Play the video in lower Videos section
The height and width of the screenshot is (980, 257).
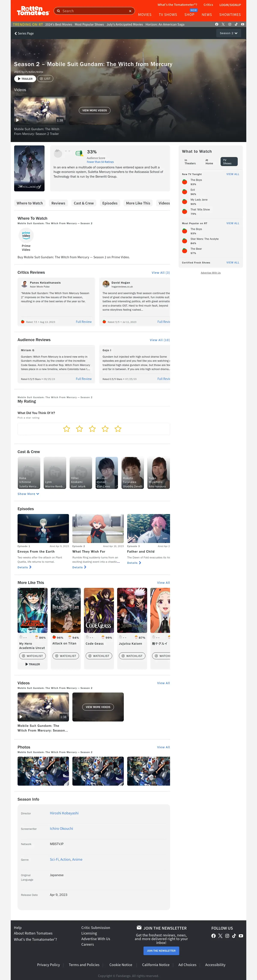pos(43,707)
